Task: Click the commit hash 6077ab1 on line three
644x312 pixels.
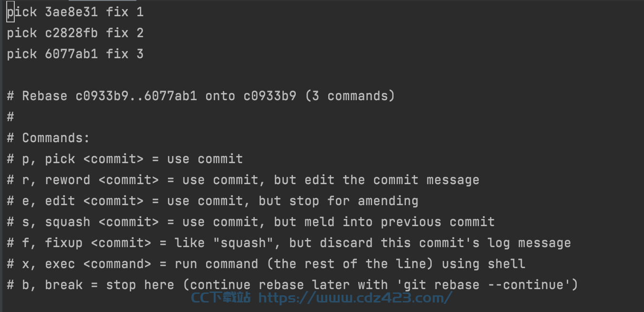Action: point(72,54)
